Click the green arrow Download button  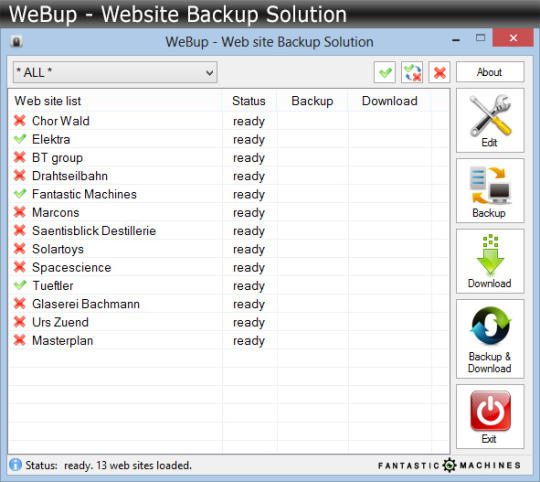point(490,261)
